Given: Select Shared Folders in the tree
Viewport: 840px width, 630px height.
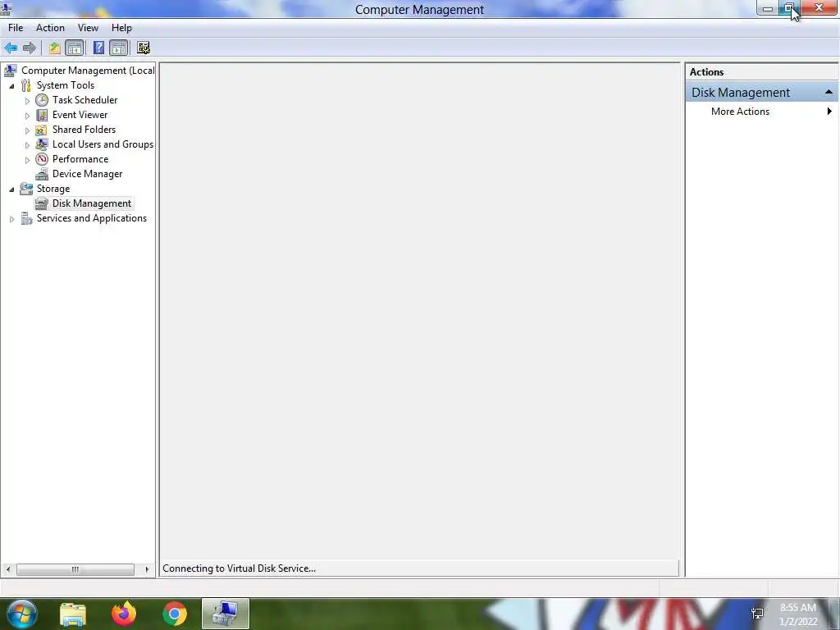Looking at the screenshot, I should [84, 130].
